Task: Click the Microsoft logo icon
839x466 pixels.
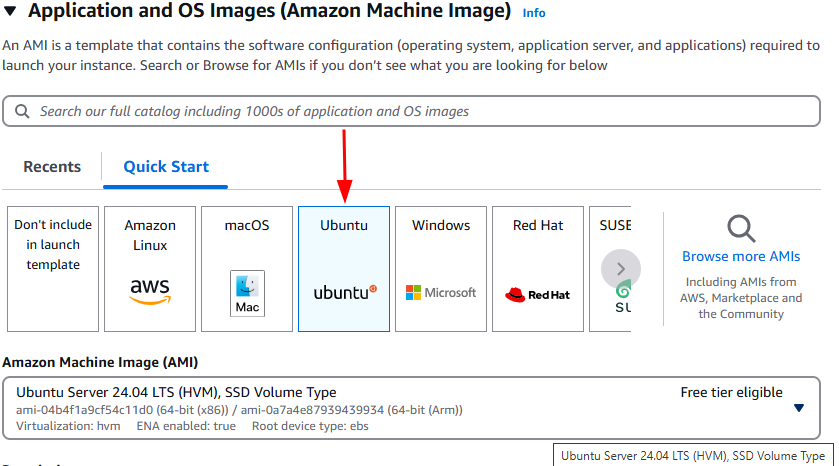Action: pyautogui.click(x=441, y=293)
